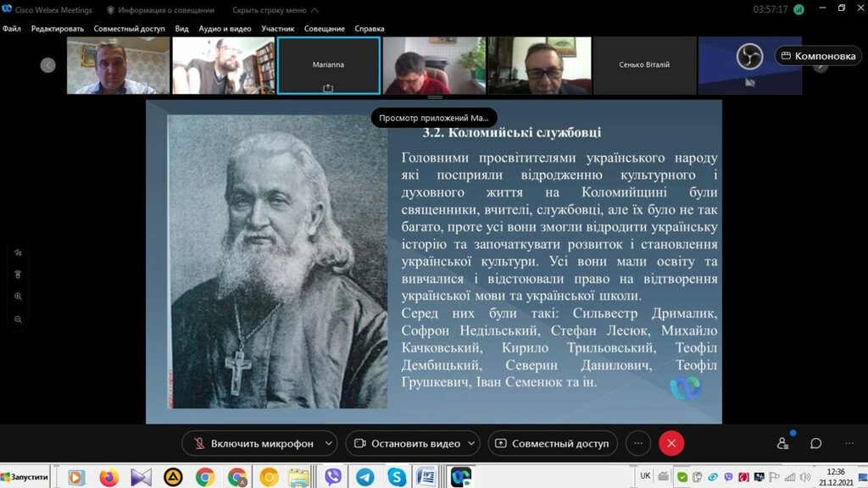The height and width of the screenshot is (488, 868).
Task: Select Сенько Віталій participant tile
Action: click(644, 65)
